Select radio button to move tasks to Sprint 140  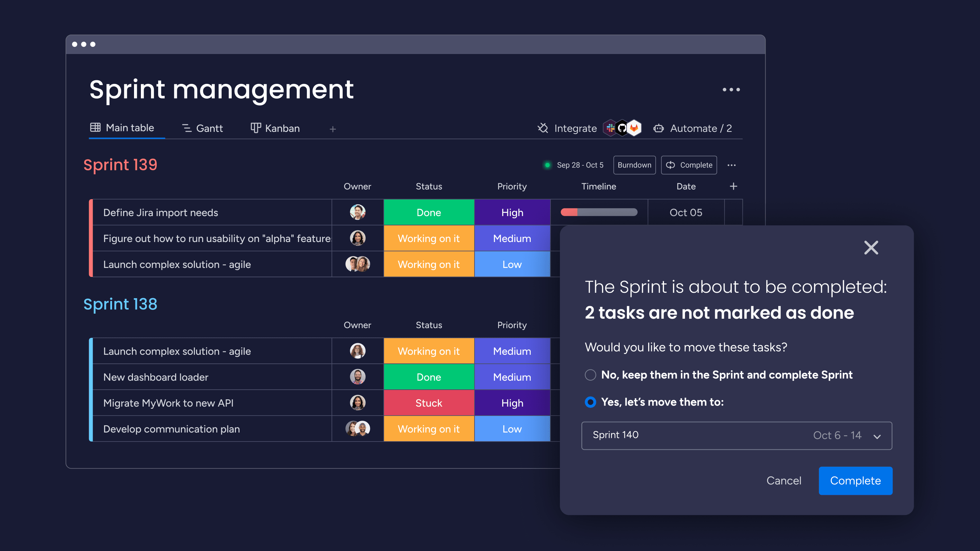(x=589, y=402)
